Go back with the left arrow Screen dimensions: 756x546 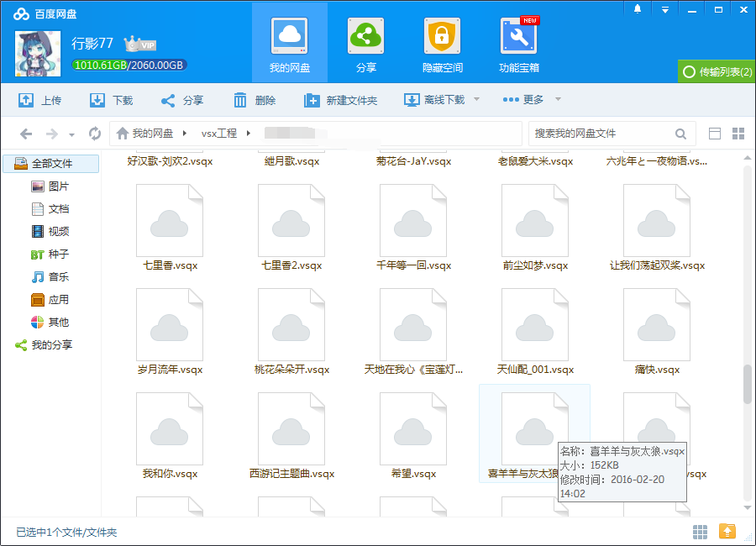[26, 134]
